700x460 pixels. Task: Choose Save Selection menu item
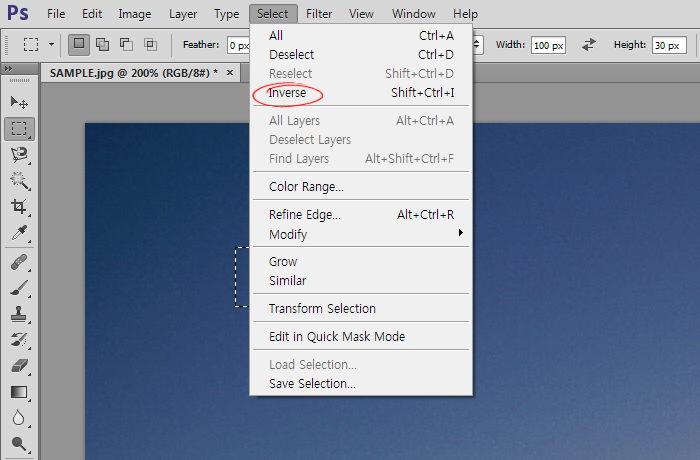[361, 384]
